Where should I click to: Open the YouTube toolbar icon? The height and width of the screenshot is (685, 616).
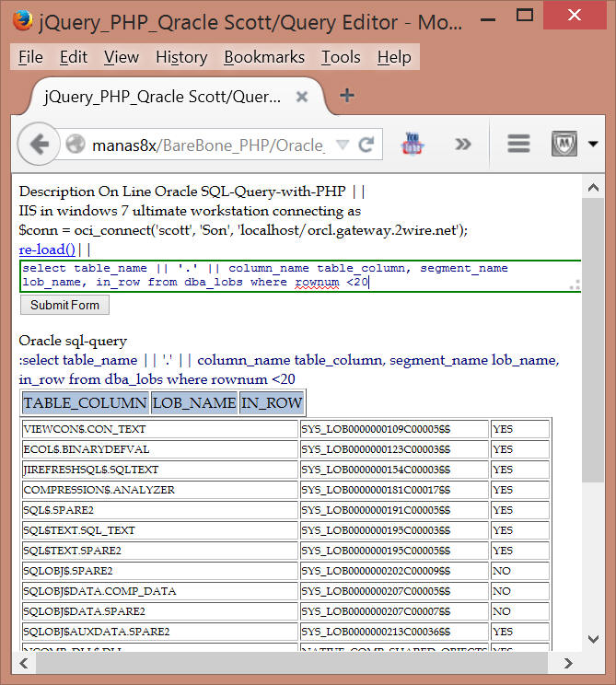coord(413,145)
